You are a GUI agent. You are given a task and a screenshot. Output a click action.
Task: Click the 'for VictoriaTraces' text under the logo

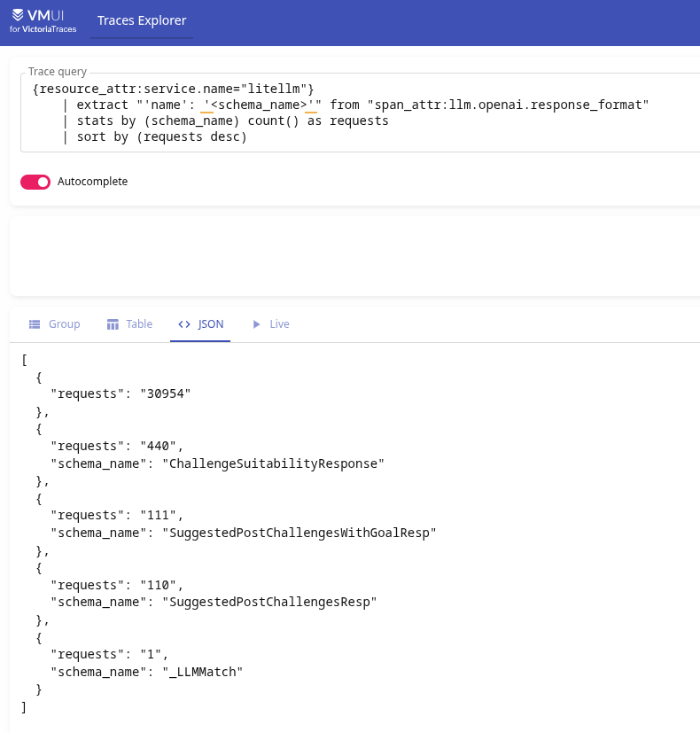43,29
